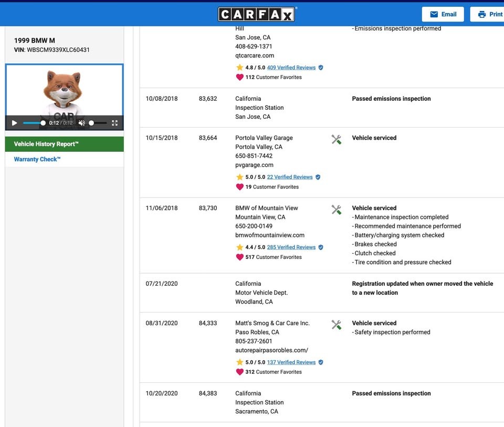This screenshot has height=427, width=504.
Task: Click the verified shield badge after 22 Verified Reviews
Action: 318,178
